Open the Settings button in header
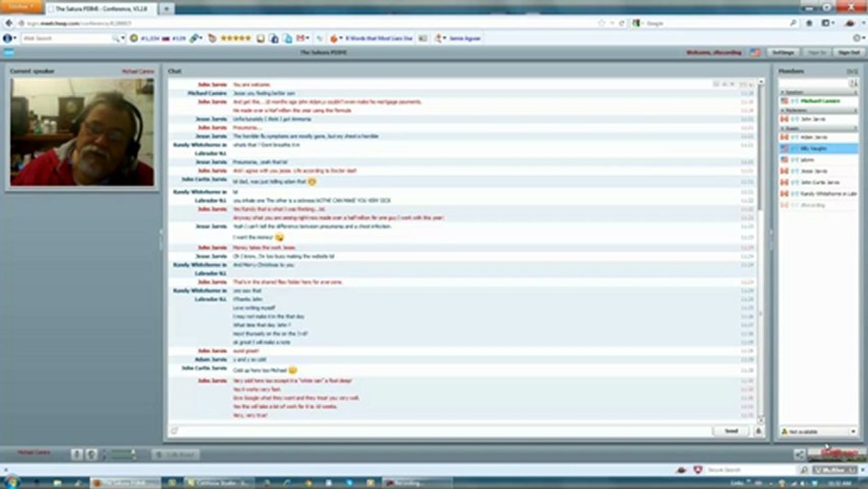 pos(782,52)
